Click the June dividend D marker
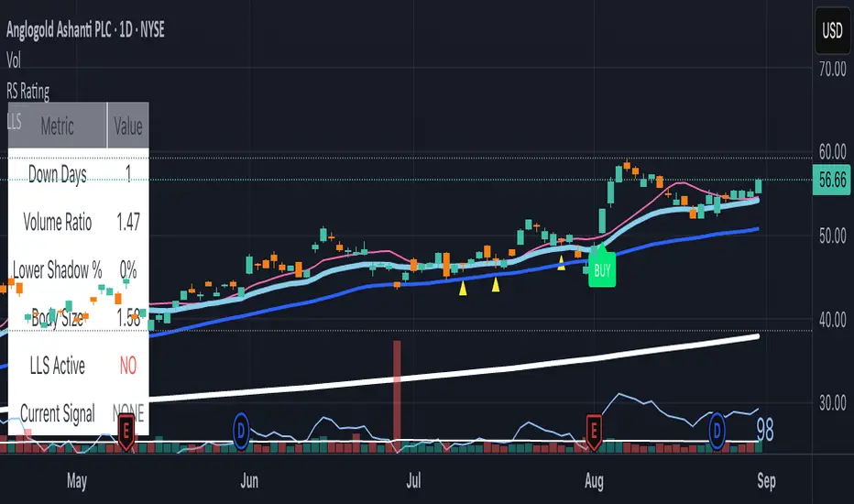Screen dimensions: 854x504 [x=241, y=431]
